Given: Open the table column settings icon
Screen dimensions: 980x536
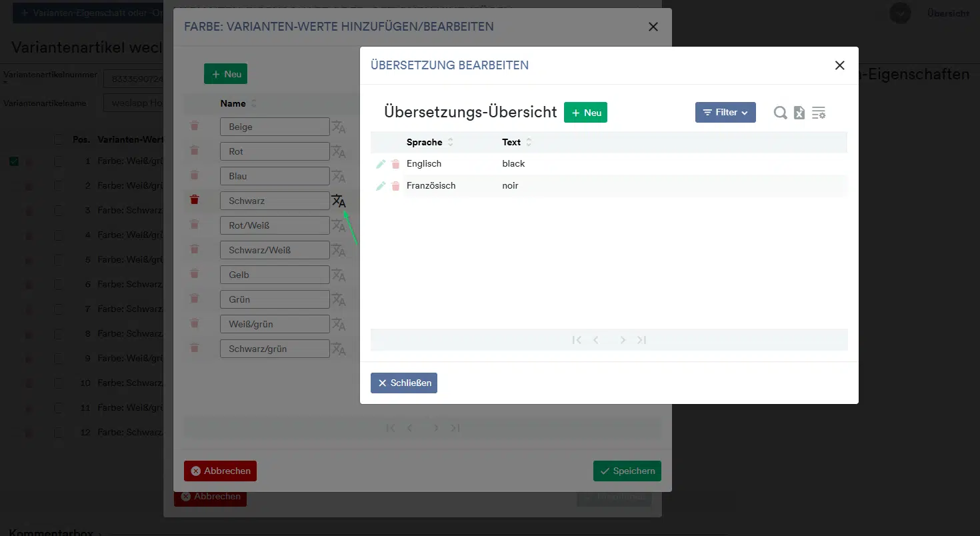Looking at the screenshot, I should click(819, 113).
